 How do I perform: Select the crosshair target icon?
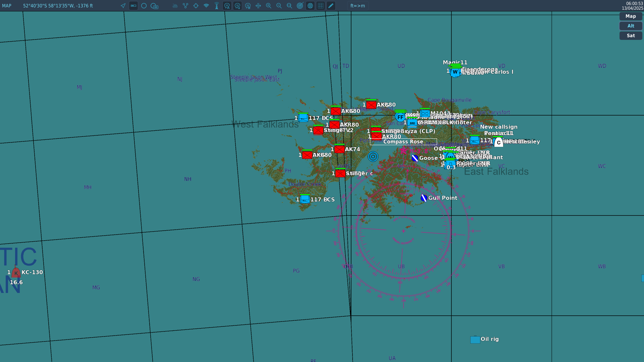coord(196,6)
